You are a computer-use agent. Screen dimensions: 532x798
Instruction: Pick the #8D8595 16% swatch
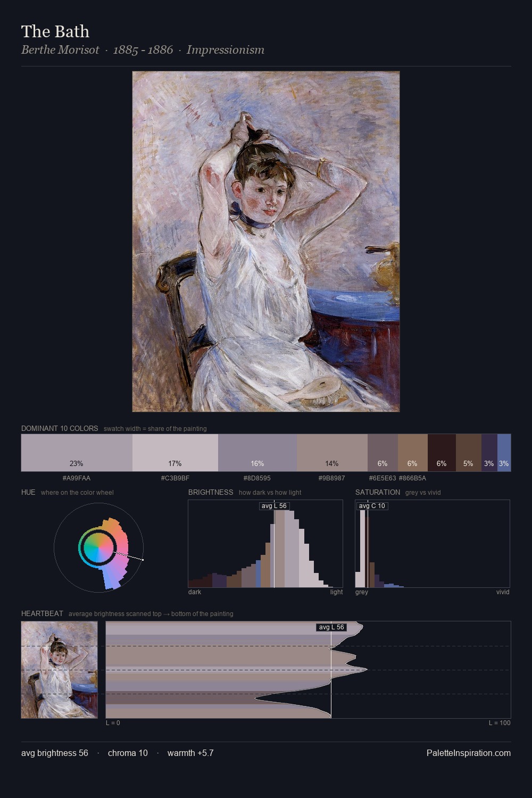click(257, 453)
